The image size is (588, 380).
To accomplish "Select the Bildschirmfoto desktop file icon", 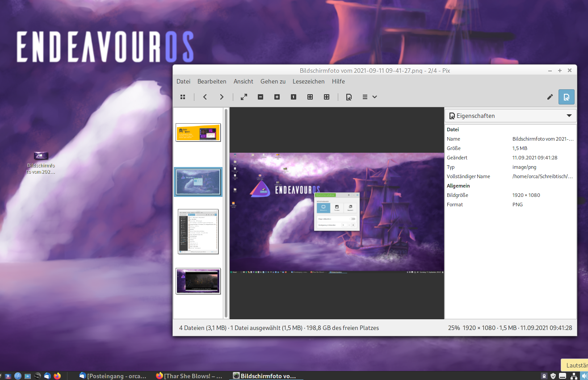I will [41, 163].
